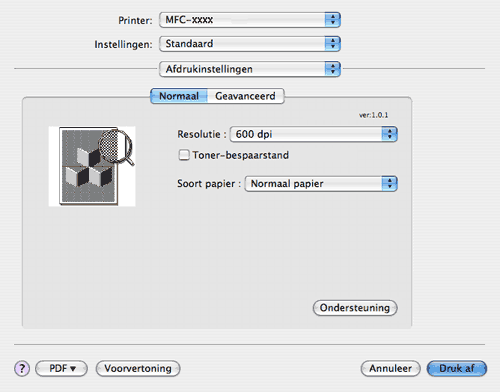Open the Normaal papier type dropdown
The image size is (500, 392).
pyautogui.click(x=321, y=184)
